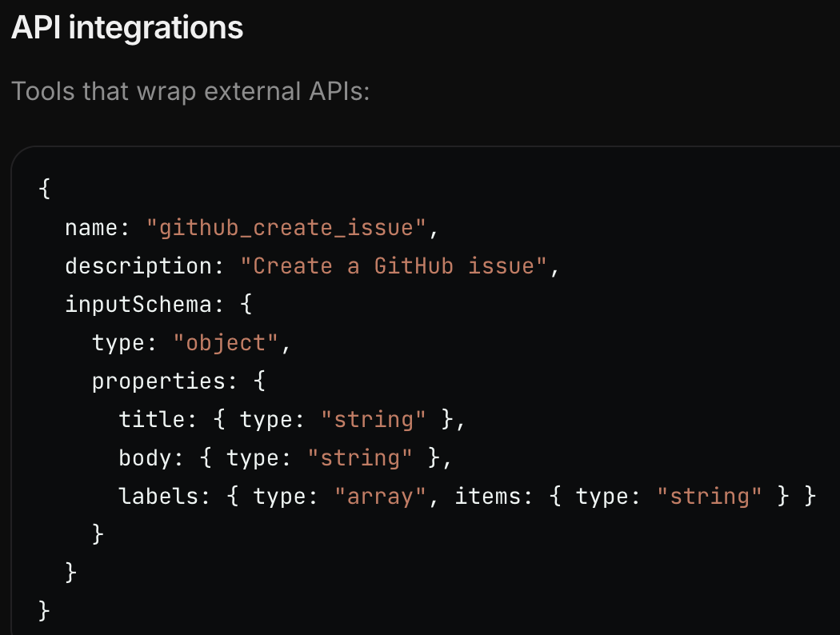Click the "string" value inside labels items
Screen dimensions: 840x635
[710, 497]
